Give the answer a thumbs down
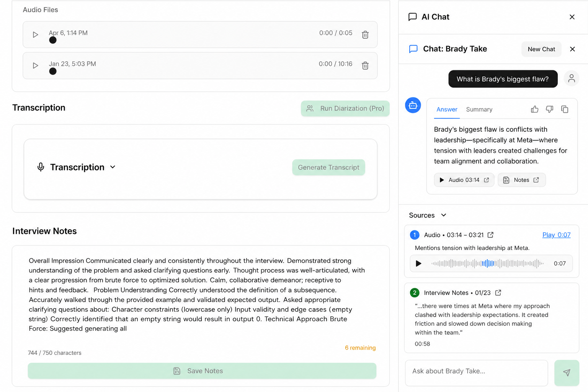Viewport: 588px width, 392px height. point(550,109)
